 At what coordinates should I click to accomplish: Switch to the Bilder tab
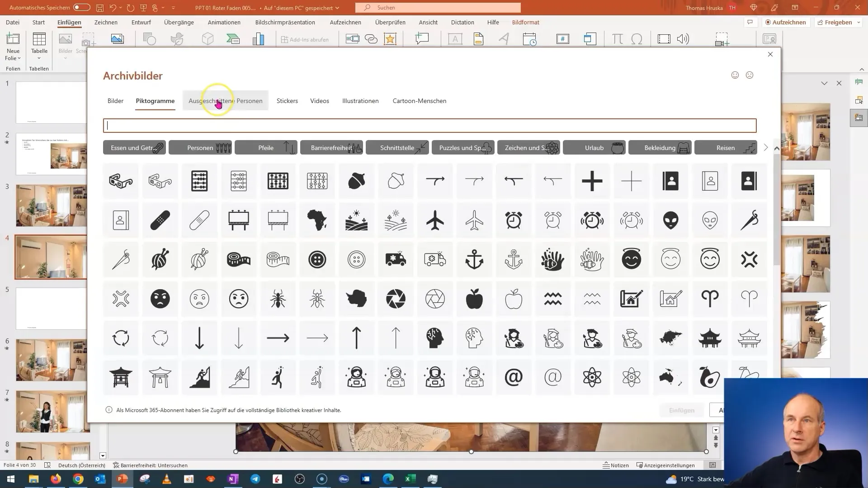tap(115, 101)
